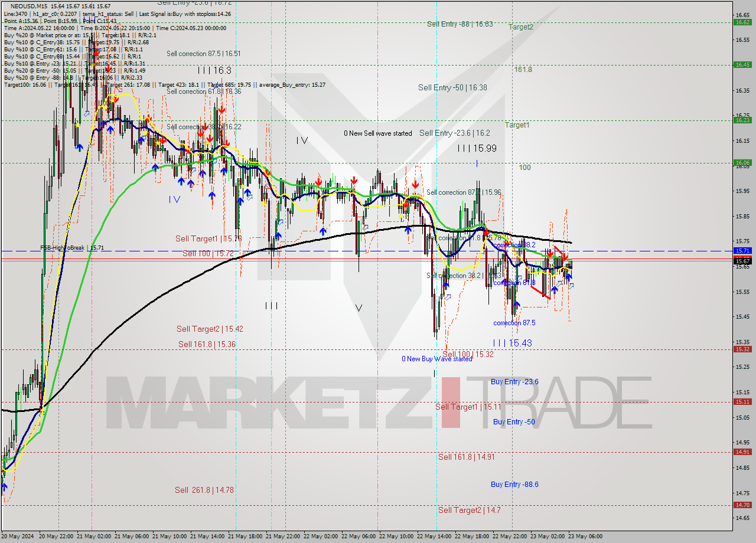
Task: Click 'Sell Target1 | 15.11' label
Action: click(468, 407)
